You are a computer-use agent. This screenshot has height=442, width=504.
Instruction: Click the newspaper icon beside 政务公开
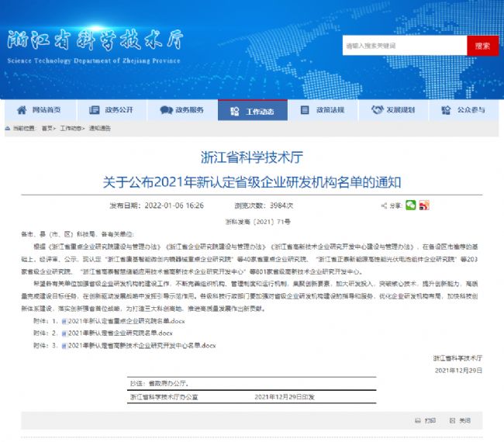[x=94, y=110]
